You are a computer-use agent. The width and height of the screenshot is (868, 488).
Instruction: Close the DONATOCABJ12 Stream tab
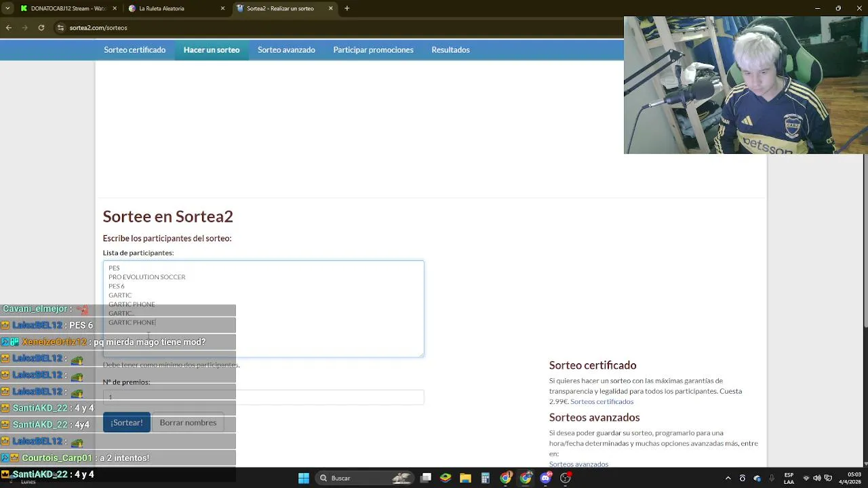[x=114, y=8]
